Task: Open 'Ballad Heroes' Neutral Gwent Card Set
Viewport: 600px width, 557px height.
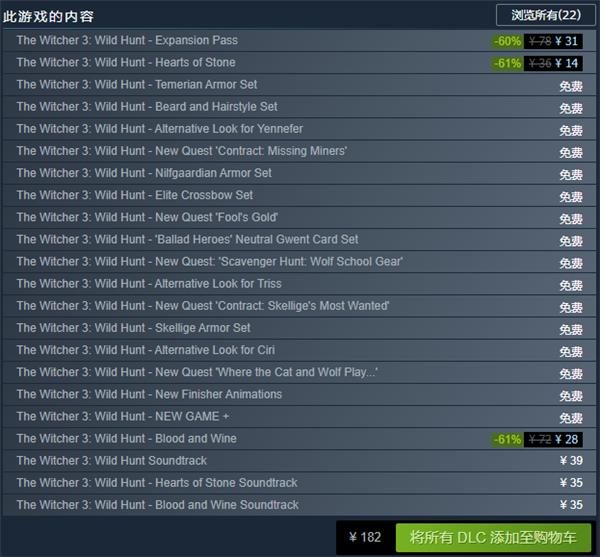Action: tap(299, 240)
